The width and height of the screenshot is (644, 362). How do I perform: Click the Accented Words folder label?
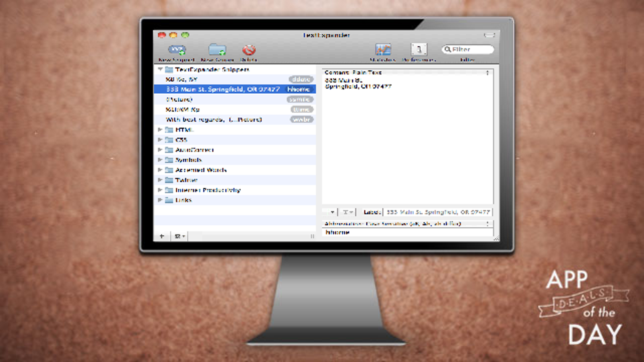[201, 170]
